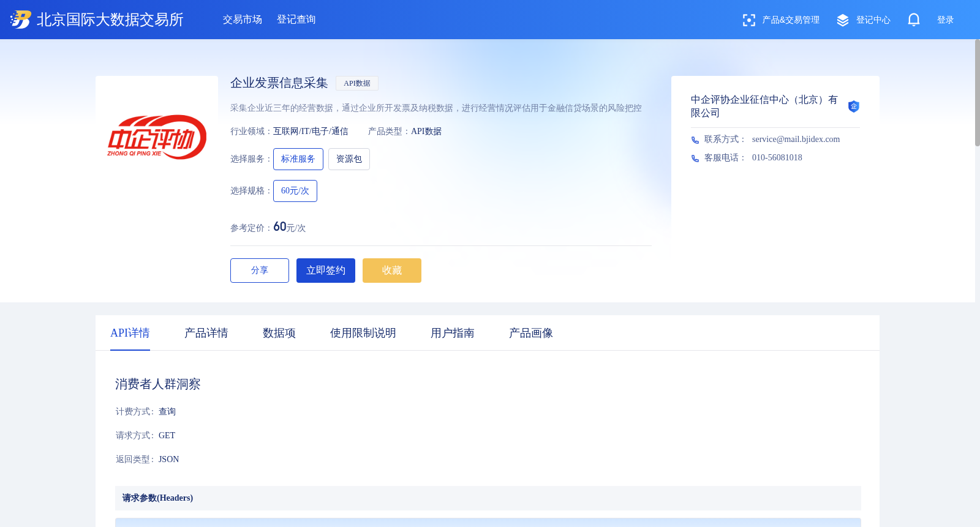The width and height of the screenshot is (980, 527).
Task: Click the 登录 login link
Action: click(946, 20)
